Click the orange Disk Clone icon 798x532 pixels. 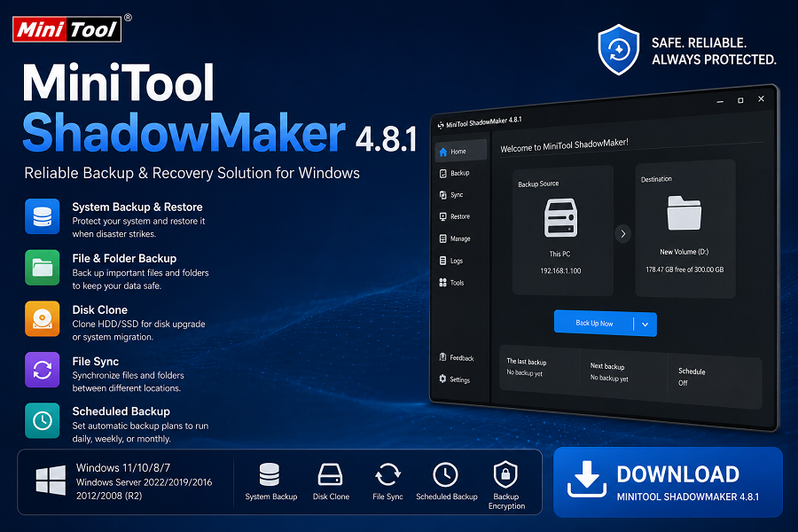(x=43, y=318)
